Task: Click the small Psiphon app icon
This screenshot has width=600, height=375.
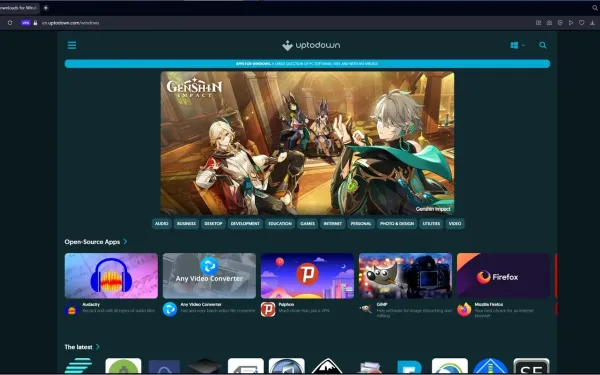Action: pyautogui.click(x=268, y=309)
